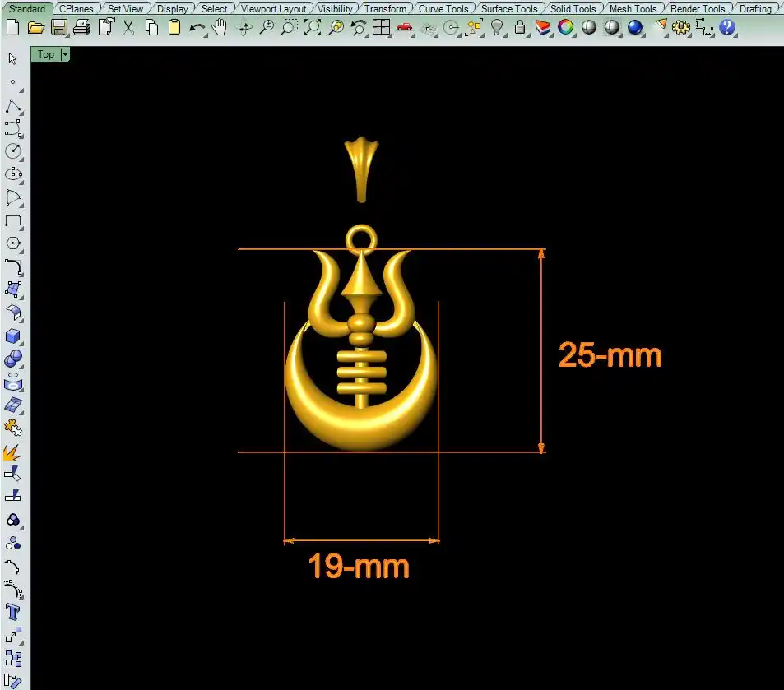The height and width of the screenshot is (690, 784).
Task: Open the Help question mark icon
Action: [727, 28]
